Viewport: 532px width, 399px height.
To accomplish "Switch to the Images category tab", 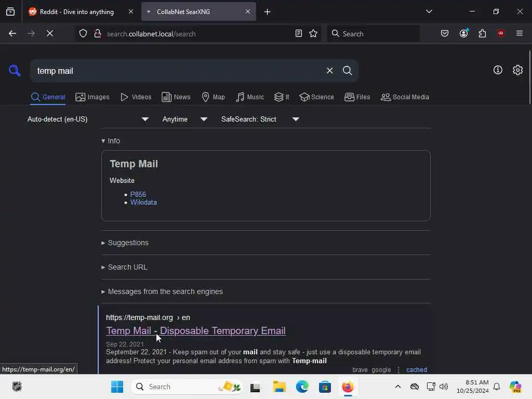I will point(92,97).
